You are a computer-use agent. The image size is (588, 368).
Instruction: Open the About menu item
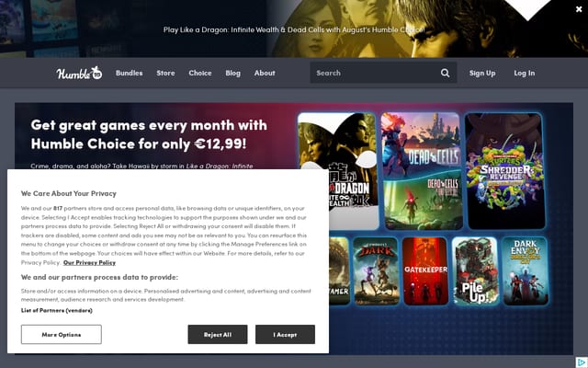(265, 73)
